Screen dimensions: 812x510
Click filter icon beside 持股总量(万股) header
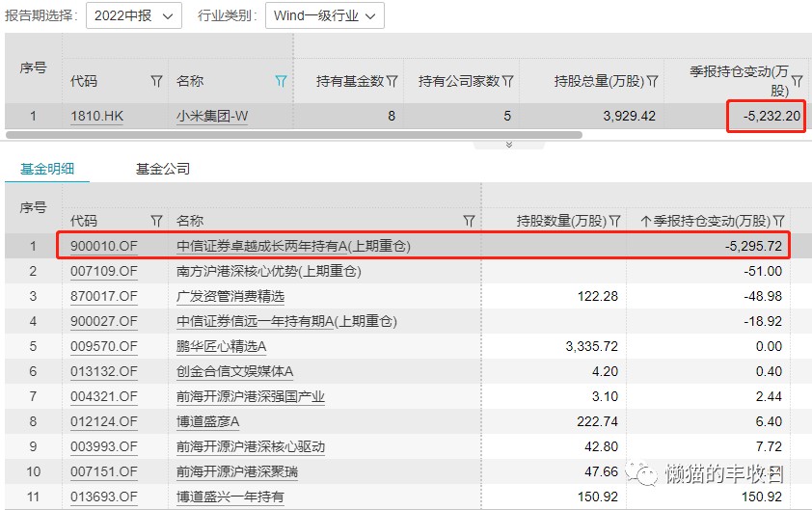coord(652,82)
